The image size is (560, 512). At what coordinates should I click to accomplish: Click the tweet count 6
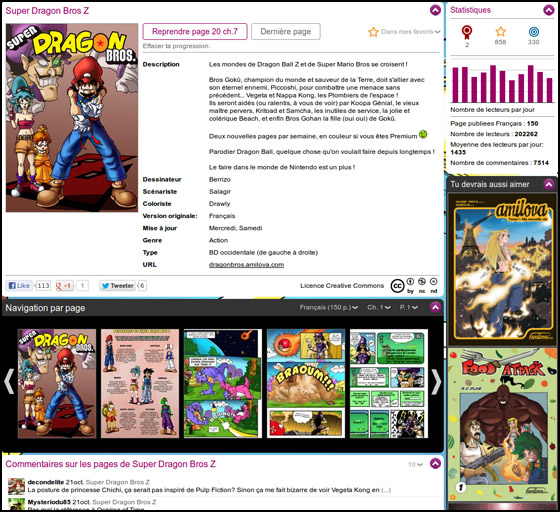click(x=142, y=286)
